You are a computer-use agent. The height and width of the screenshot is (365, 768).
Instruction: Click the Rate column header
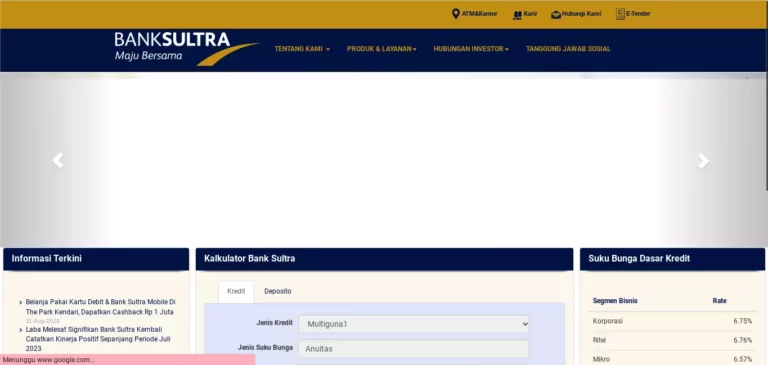pyautogui.click(x=720, y=301)
